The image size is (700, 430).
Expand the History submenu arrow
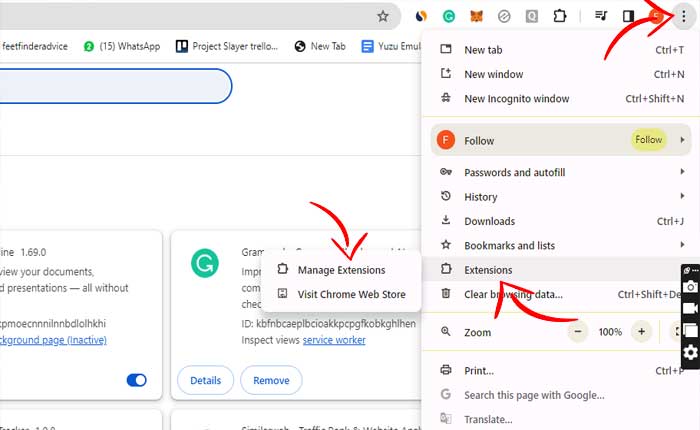pyautogui.click(x=682, y=196)
